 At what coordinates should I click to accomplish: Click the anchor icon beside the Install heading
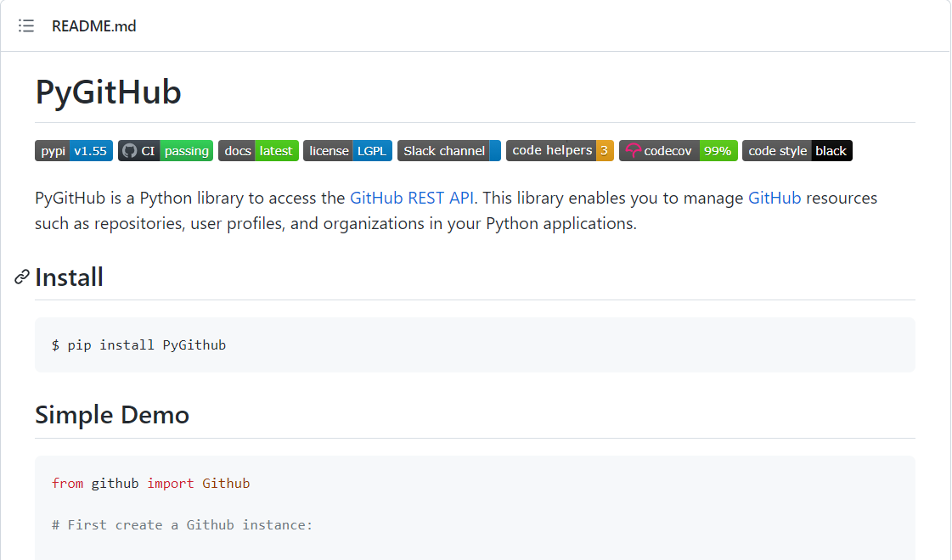pyautogui.click(x=20, y=277)
